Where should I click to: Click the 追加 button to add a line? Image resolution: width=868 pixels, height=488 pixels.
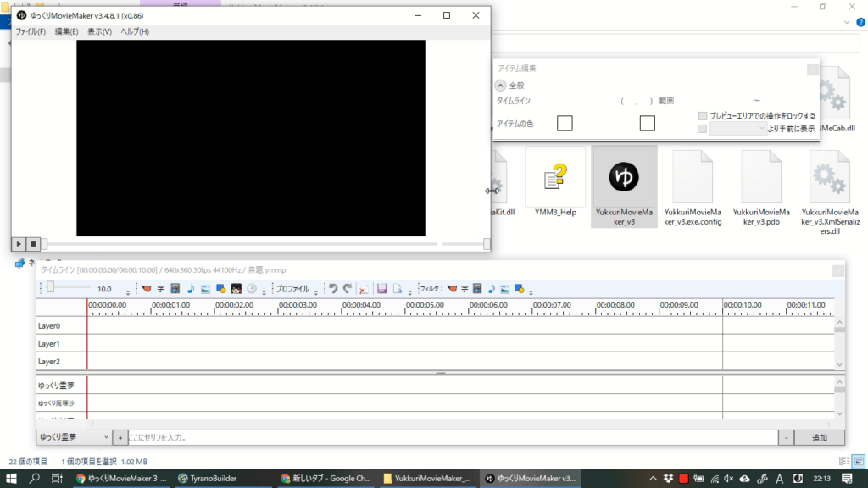pos(820,437)
